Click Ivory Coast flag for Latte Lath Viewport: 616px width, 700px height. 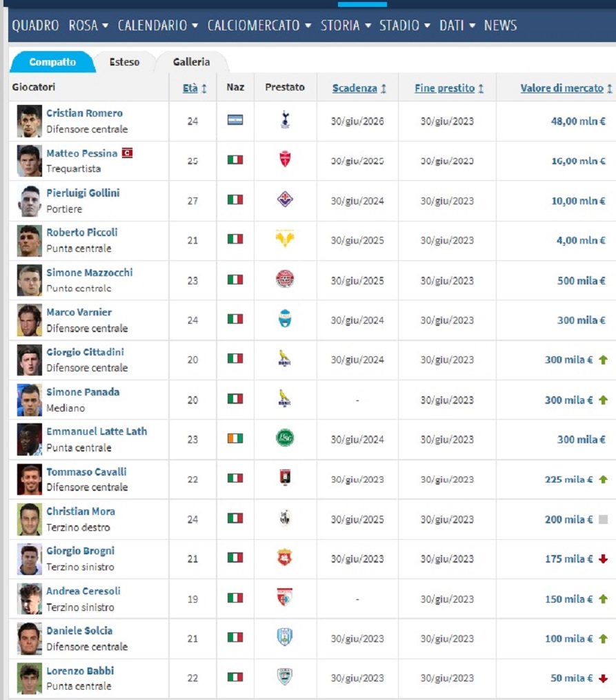click(x=235, y=439)
